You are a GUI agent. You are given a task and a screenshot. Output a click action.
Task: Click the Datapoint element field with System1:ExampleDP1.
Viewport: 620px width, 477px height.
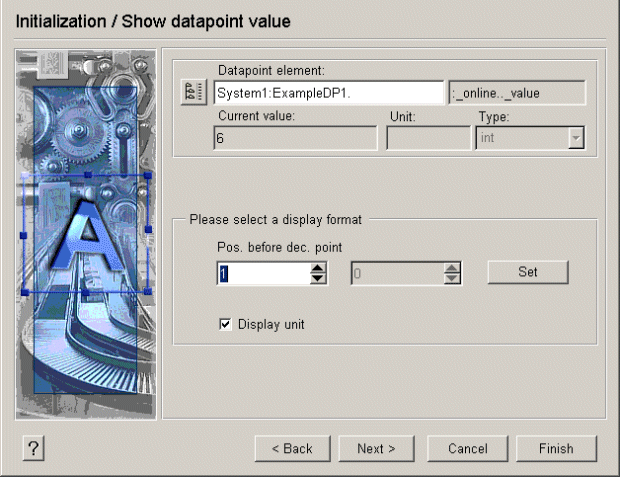328,93
